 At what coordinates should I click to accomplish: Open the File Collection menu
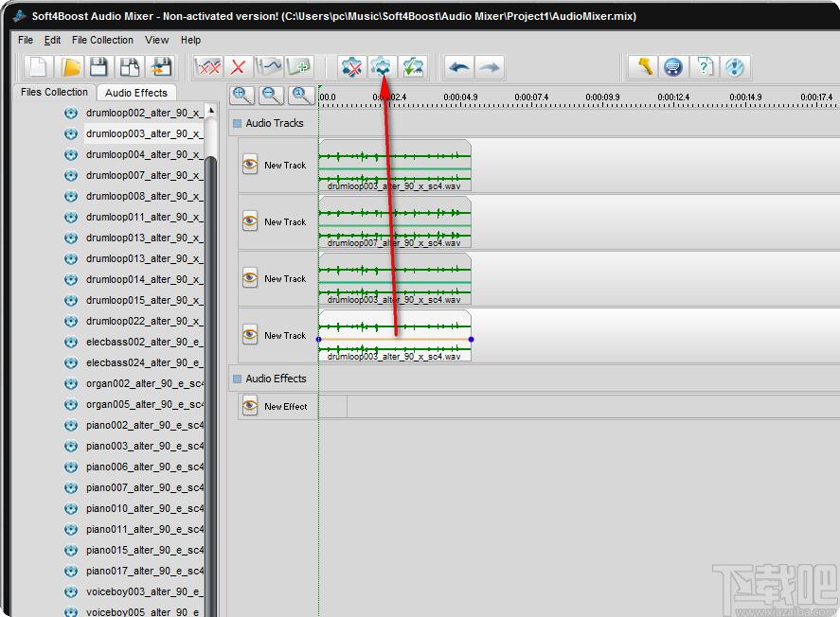point(102,40)
